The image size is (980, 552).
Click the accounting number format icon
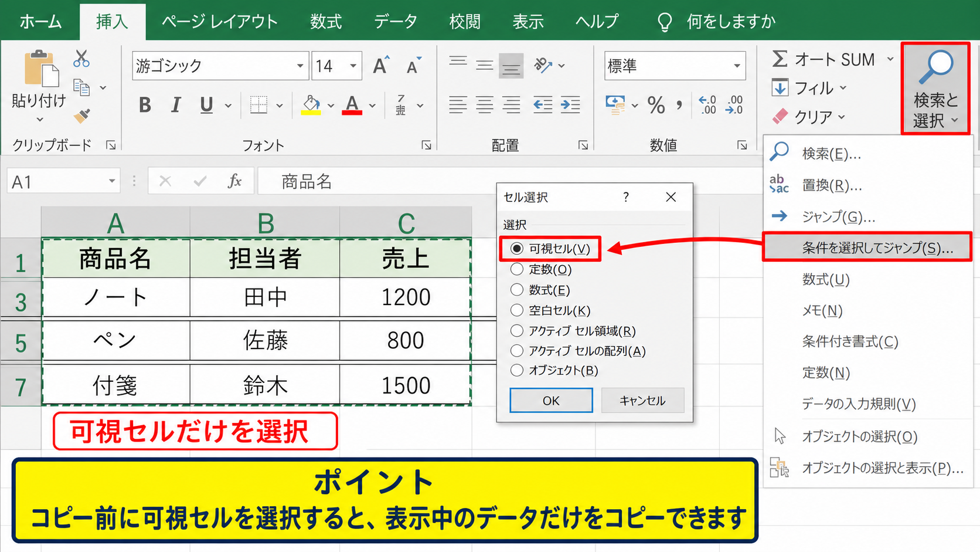click(x=615, y=105)
